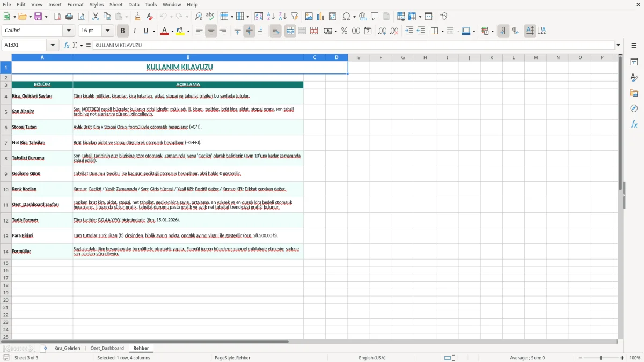Click PageStyle_Rehber in status bar

click(232, 358)
